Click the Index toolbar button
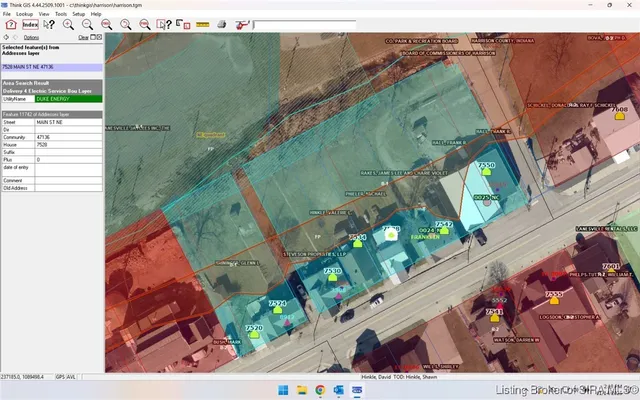The width and height of the screenshot is (640, 400). [x=30, y=23]
